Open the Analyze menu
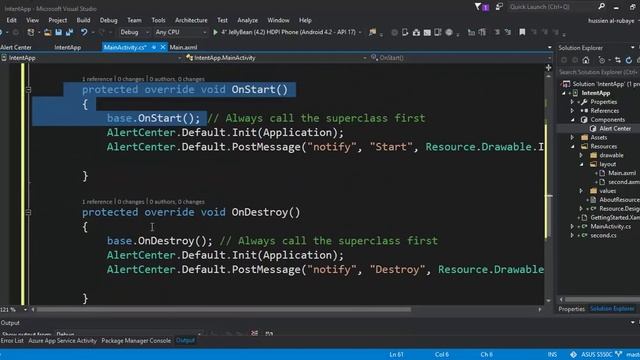This screenshot has height=360, width=640. [247, 20]
